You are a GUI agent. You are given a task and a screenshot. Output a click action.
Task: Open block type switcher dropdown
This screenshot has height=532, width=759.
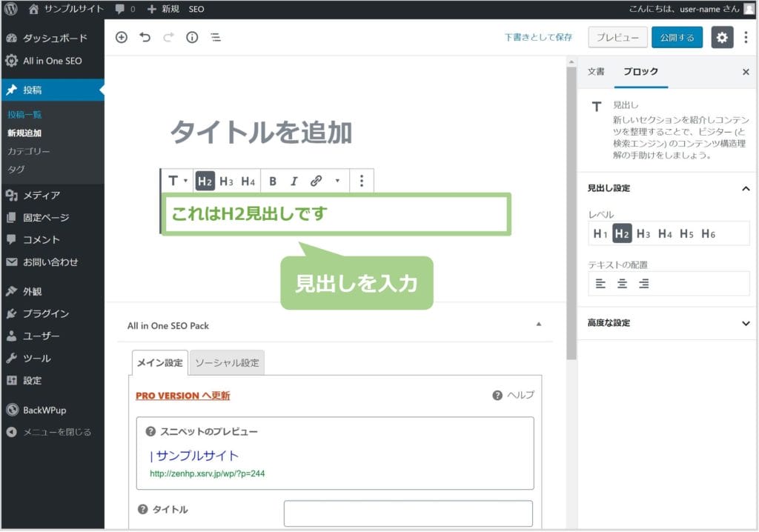(x=176, y=181)
